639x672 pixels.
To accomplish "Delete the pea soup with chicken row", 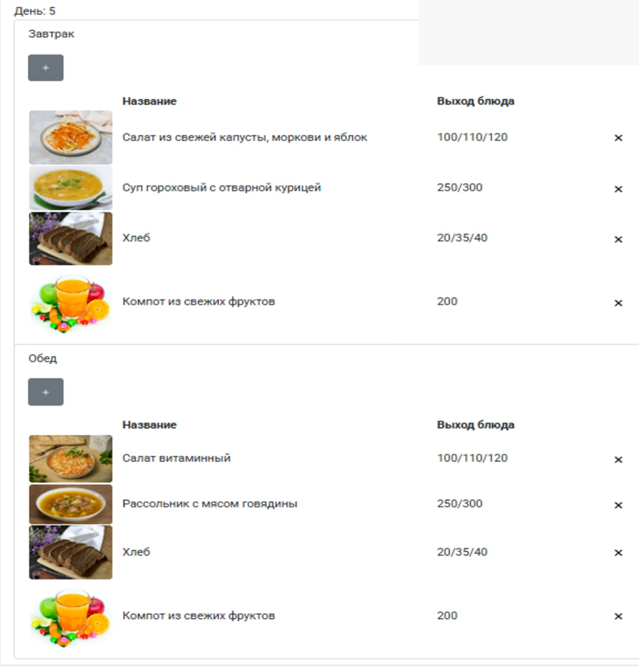I will tap(618, 189).
